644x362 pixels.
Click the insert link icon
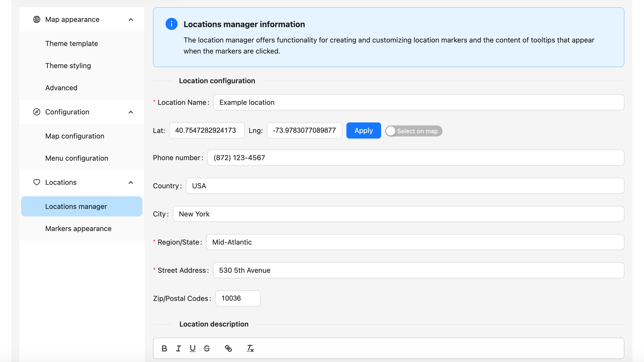228,348
